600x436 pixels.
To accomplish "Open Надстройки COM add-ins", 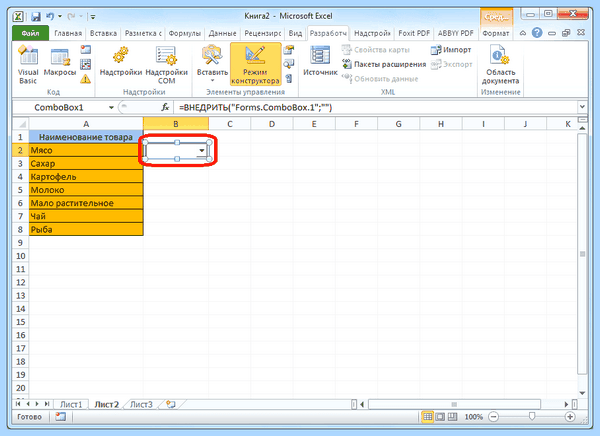I will pyautogui.click(x=166, y=65).
